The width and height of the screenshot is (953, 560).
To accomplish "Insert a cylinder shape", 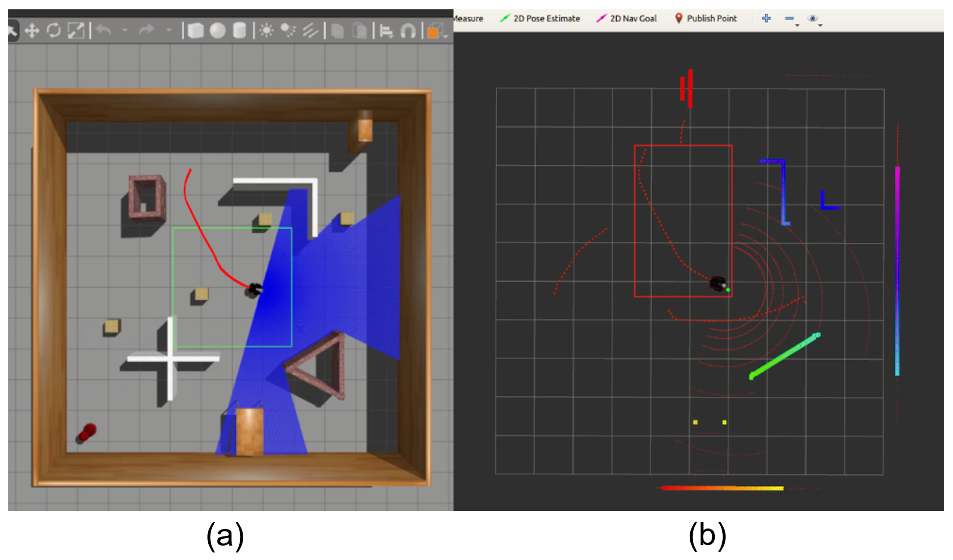I will pyautogui.click(x=240, y=31).
